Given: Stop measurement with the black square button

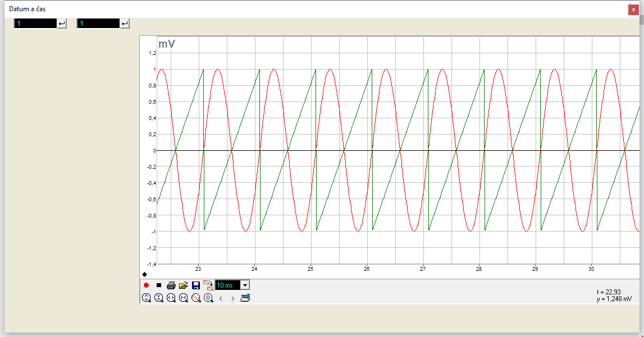Looking at the screenshot, I should pyautogui.click(x=159, y=285).
